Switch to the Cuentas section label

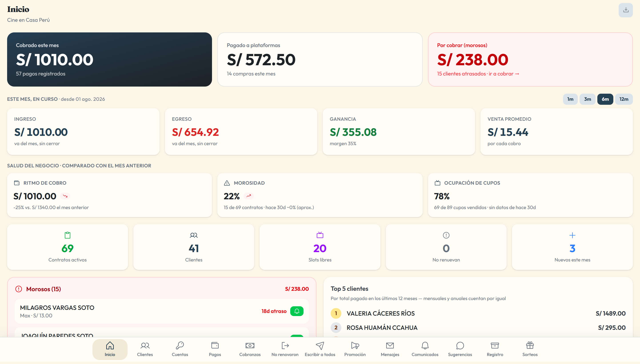coord(180,354)
